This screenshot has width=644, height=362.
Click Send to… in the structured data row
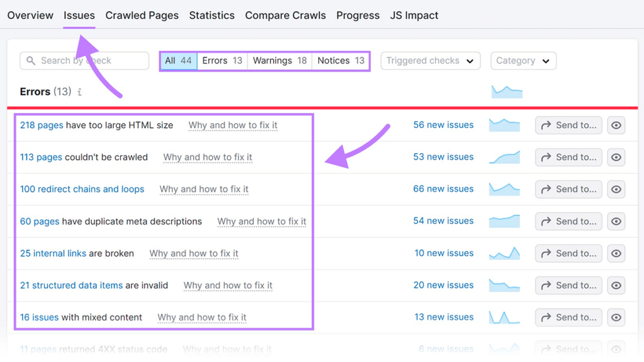point(569,285)
